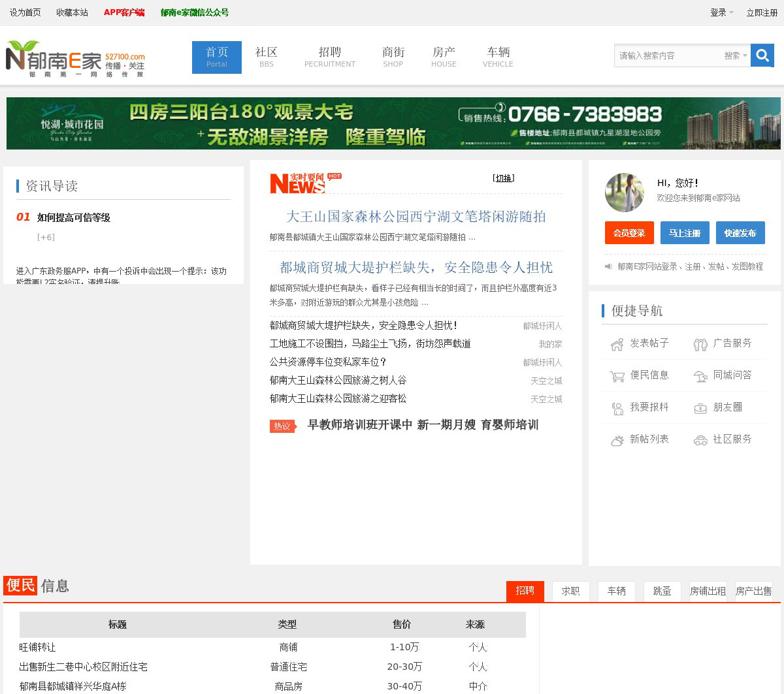This screenshot has width=784, height=694.
Task: Click the blue search magnifier button
Action: point(762,55)
